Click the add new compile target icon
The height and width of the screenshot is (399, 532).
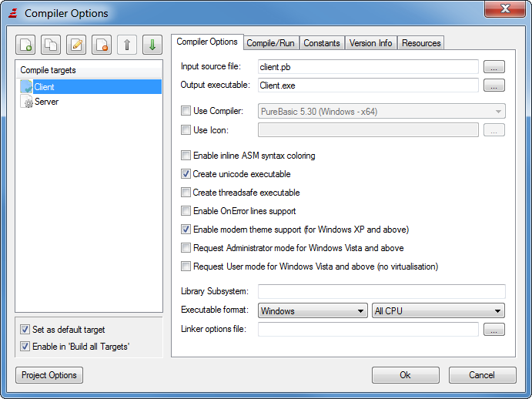click(x=26, y=45)
